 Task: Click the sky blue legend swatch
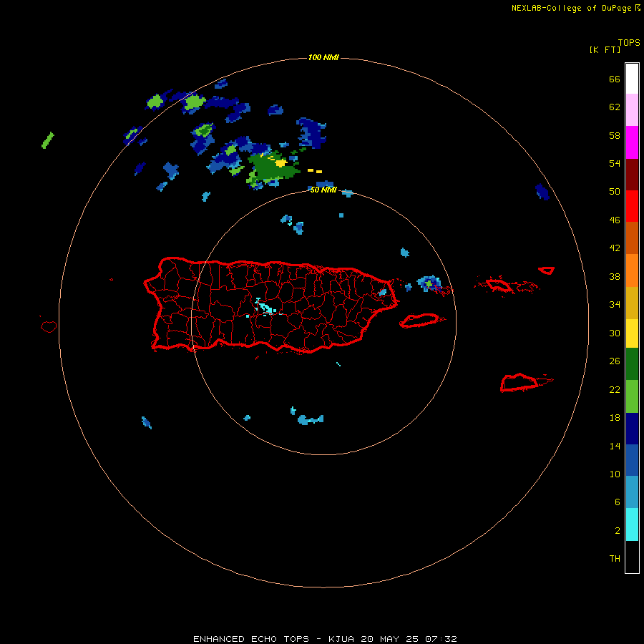pyautogui.click(x=632, y=492)
